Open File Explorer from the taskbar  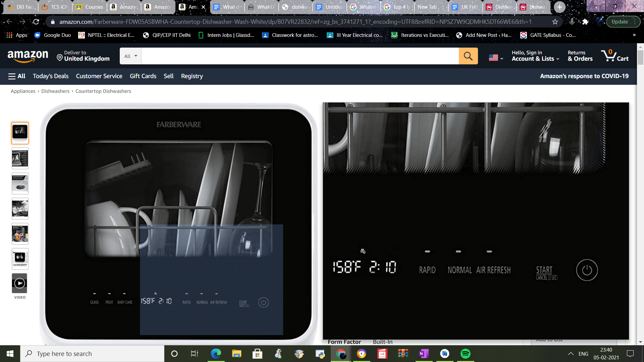click(x=237, y=354)
